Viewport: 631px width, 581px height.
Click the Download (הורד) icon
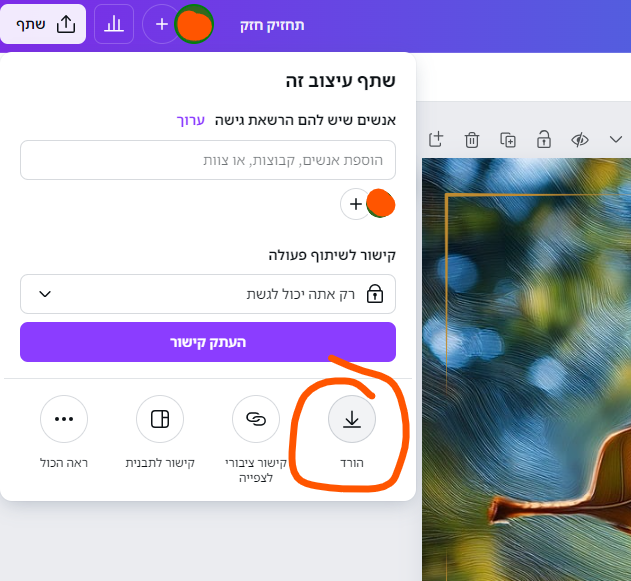[352, 419]
